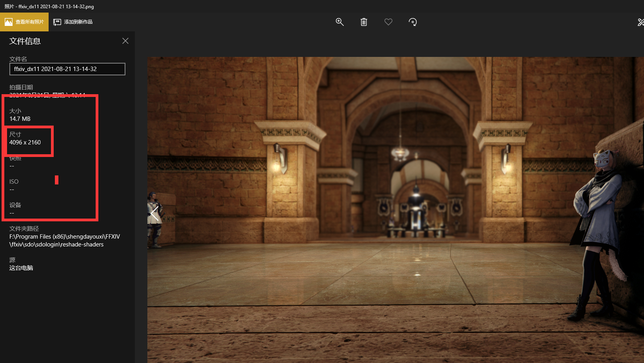Mark the photo as favorite with the heart

click(x=388, y=22)
